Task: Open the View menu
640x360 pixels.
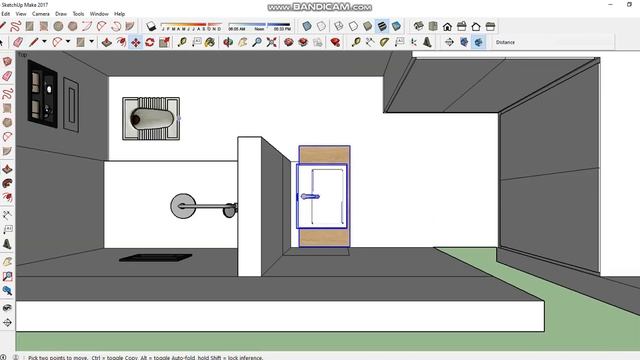Action: point(21,14)
